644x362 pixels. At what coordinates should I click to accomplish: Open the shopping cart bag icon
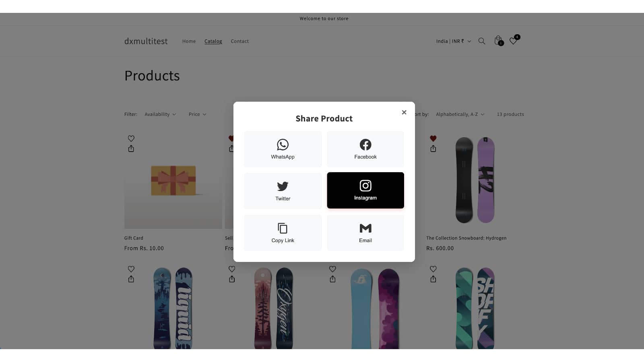[498, 41]
